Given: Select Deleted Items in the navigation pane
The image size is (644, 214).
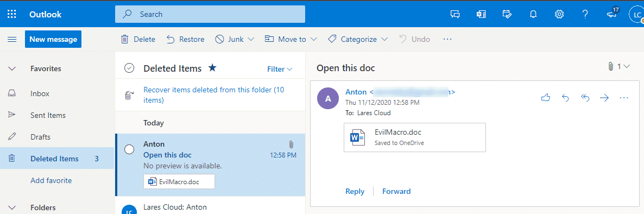Looking at the screenshot, I should click(57, 159).
